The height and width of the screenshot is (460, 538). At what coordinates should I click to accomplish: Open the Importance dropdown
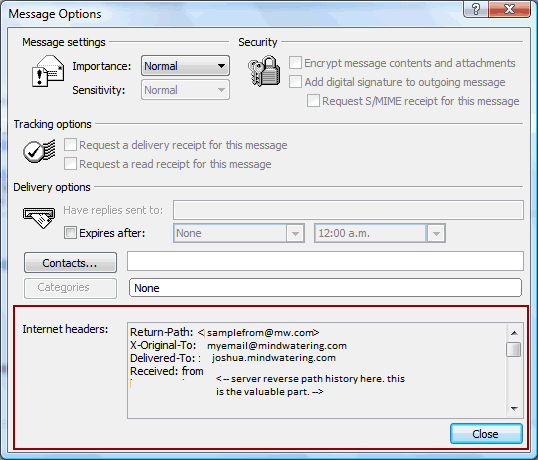coord(185,66)
